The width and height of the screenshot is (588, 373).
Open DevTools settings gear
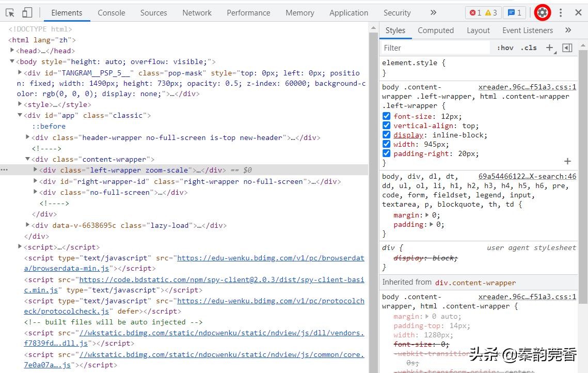tap(542, 13)
